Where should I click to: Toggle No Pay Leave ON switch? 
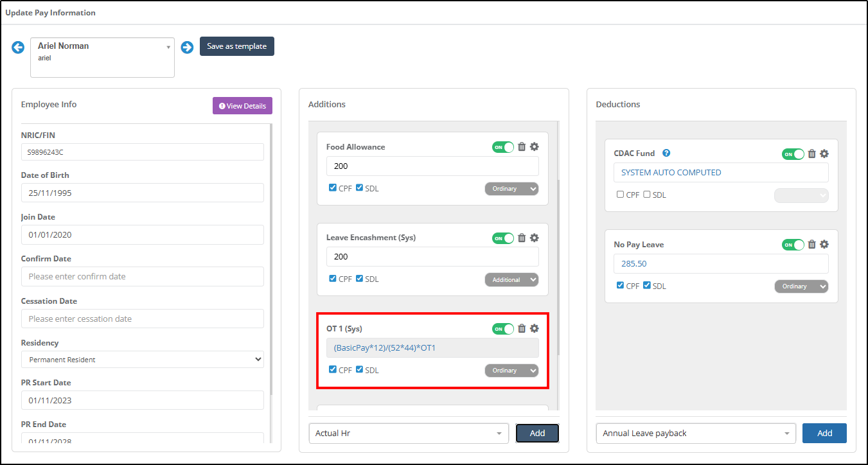coord(793,245)
